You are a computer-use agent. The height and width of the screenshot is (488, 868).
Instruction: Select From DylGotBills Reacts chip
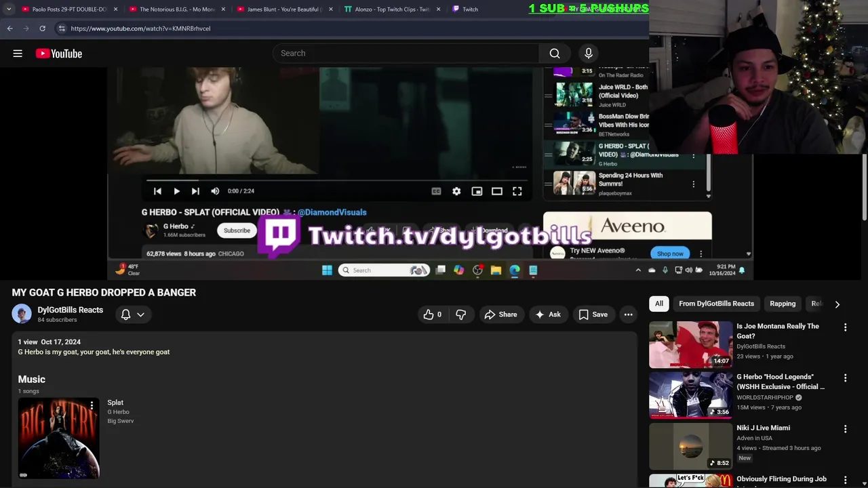(716, 304)
